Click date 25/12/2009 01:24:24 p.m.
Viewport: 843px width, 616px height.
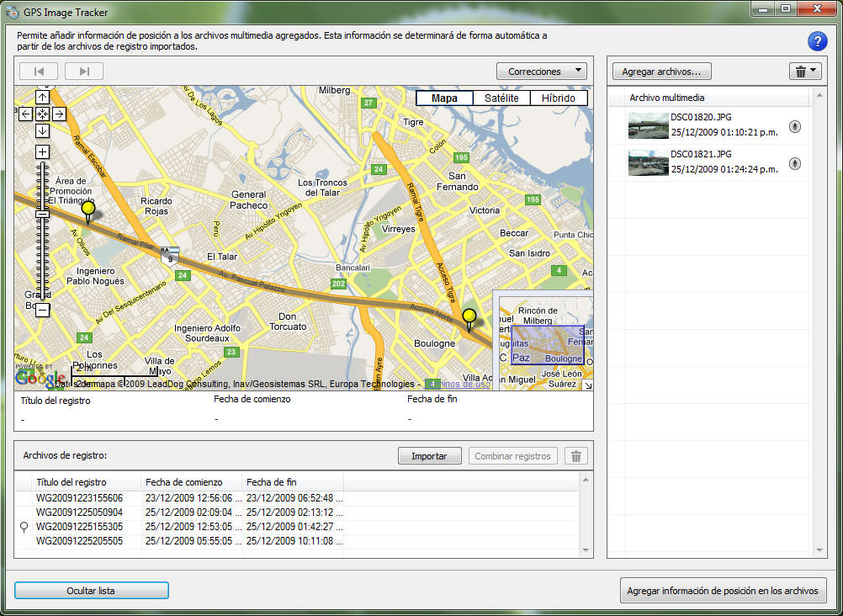[x=724, y=170]
